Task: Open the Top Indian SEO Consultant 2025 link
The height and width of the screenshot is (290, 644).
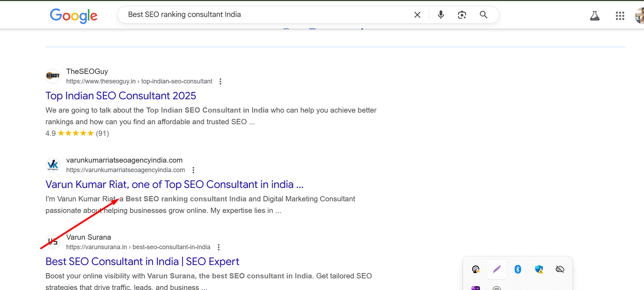Action: (x=121, y=95)
